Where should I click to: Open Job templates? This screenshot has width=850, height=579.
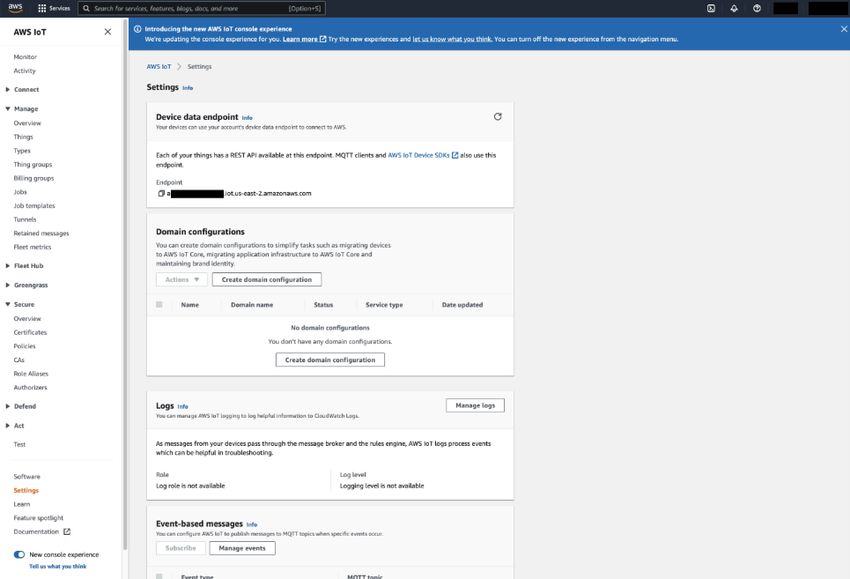click(34, 206)
